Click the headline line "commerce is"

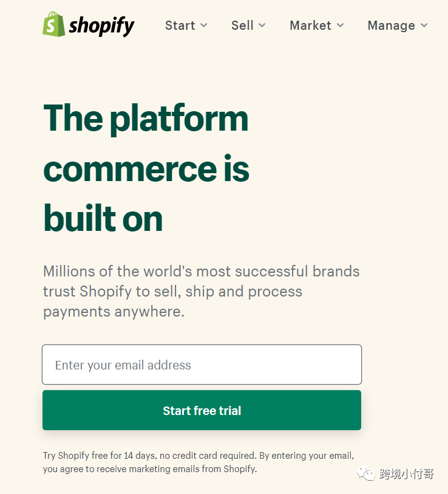146,168
